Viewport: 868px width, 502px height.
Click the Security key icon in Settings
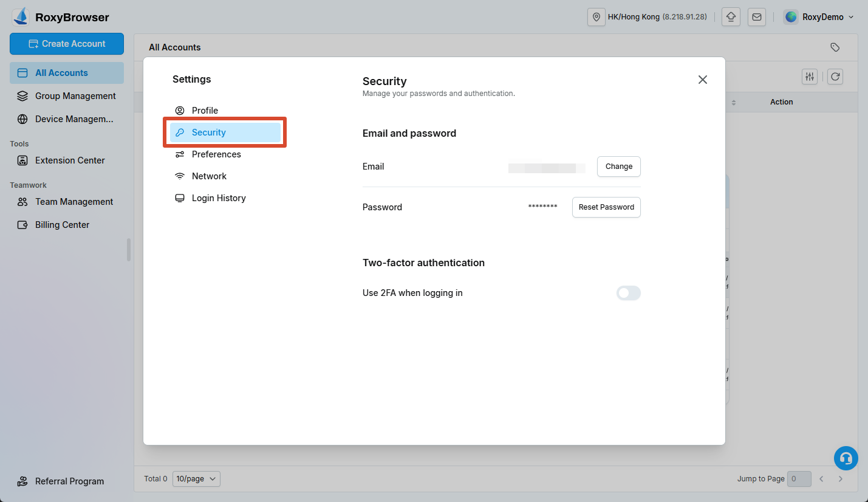(x=180, y=132)
